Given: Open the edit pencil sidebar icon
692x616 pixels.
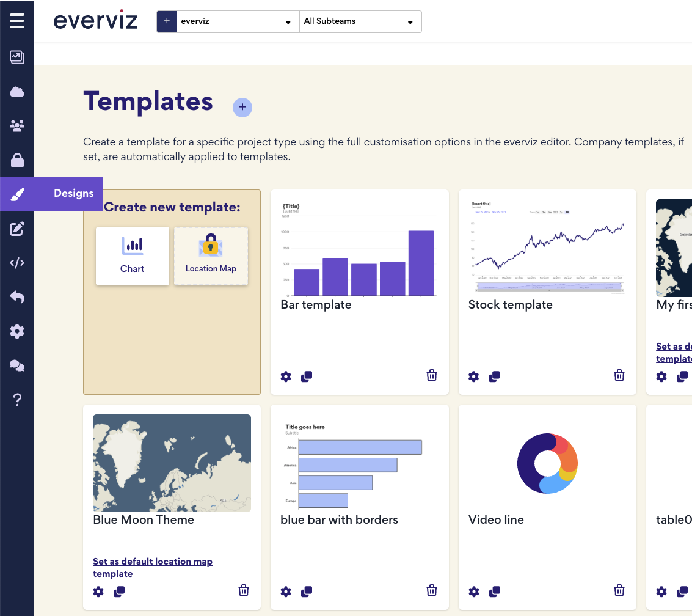Looking at the screenshot, I should point(16,229).
